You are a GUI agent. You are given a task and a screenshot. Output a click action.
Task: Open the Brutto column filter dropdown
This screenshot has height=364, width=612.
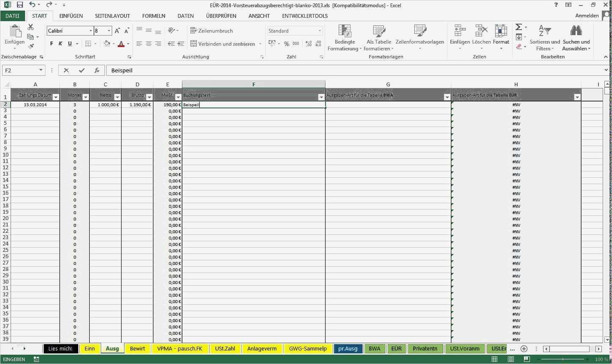149,97
